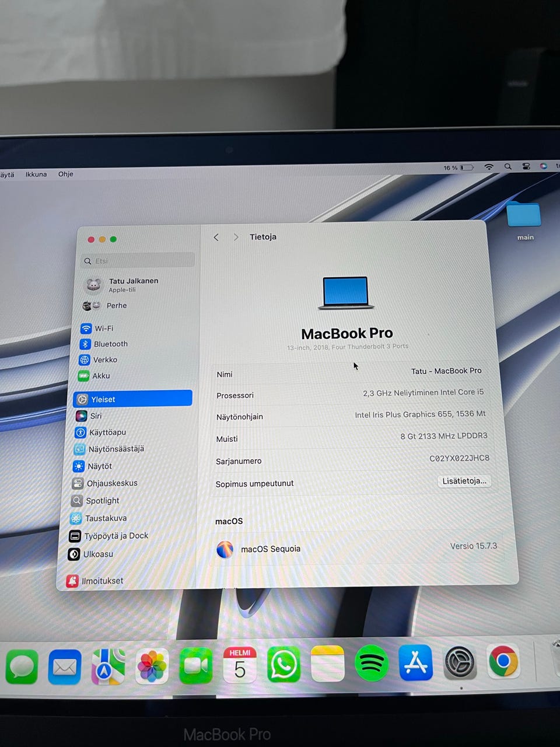Open Perhe family settings
Viewport: 560px width, 747px height.
click(x=105, y=306)
